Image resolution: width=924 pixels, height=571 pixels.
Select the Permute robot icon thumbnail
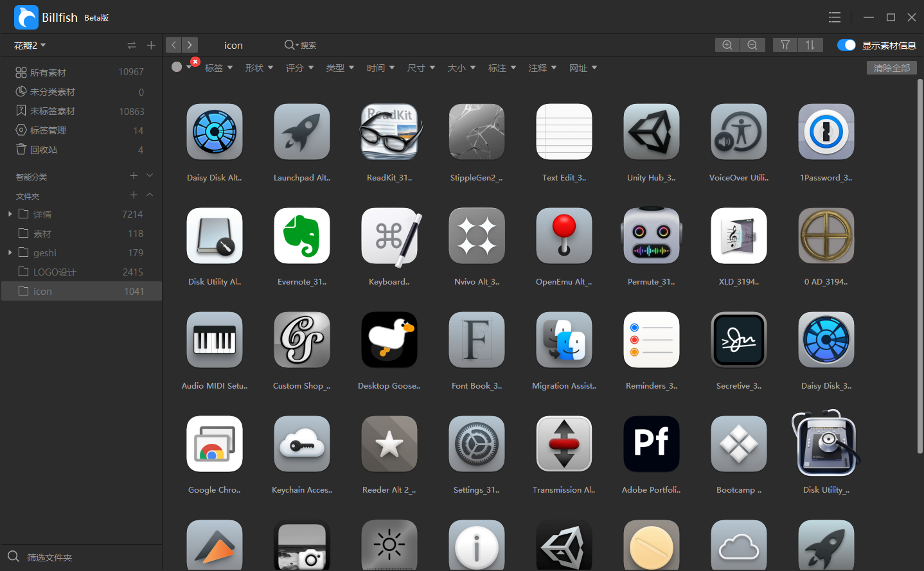[652, 236]
